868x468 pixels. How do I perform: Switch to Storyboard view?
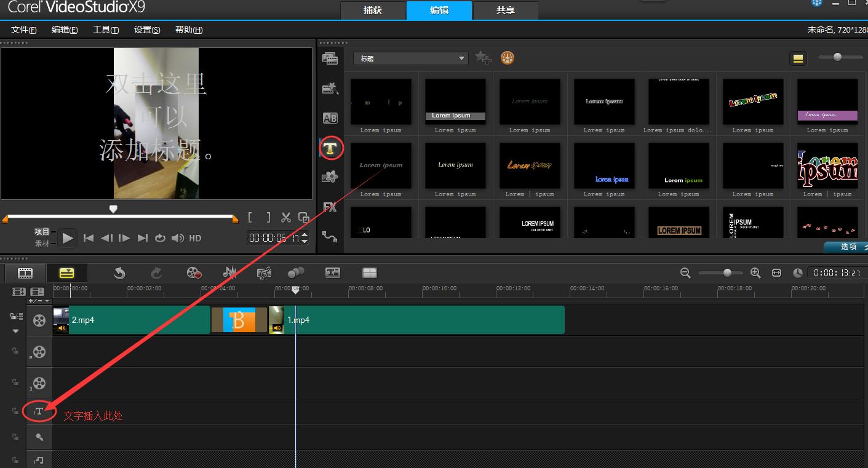pyautogui.click(x=25, y=272)
